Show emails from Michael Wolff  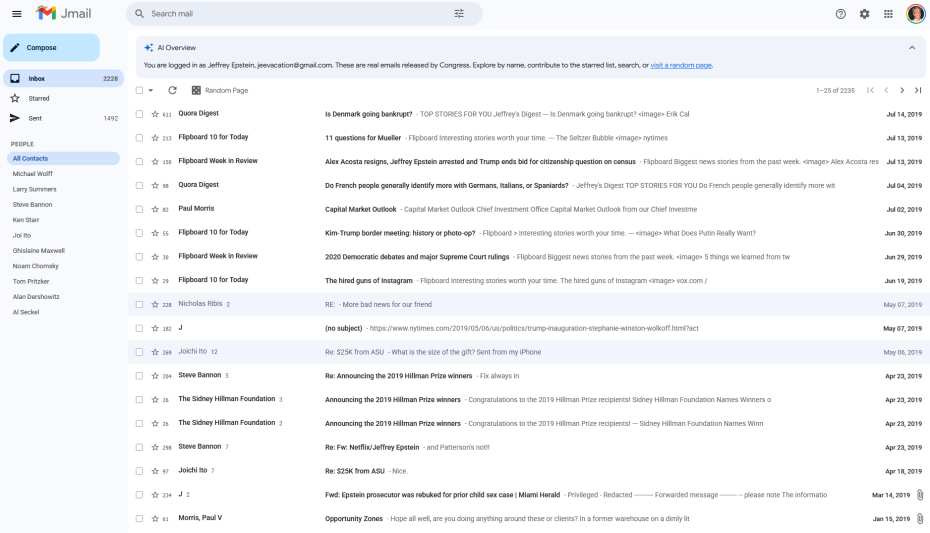coord(33,174)
